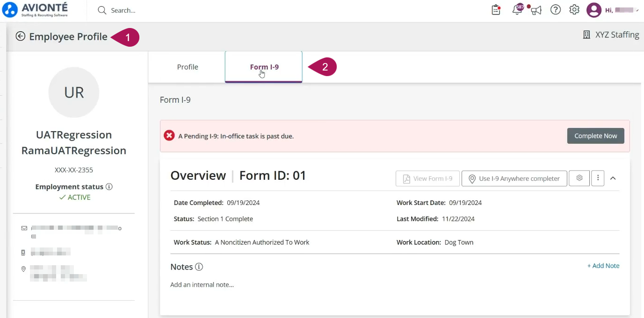Open the tasks clipboard icon
The height and width of the screenshot is (318, 644).
(496, 10)
